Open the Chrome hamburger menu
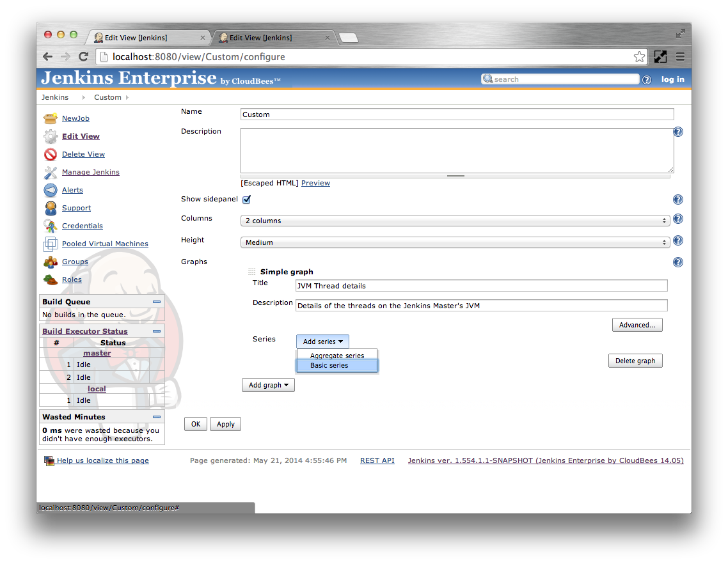 click(680, 57)
